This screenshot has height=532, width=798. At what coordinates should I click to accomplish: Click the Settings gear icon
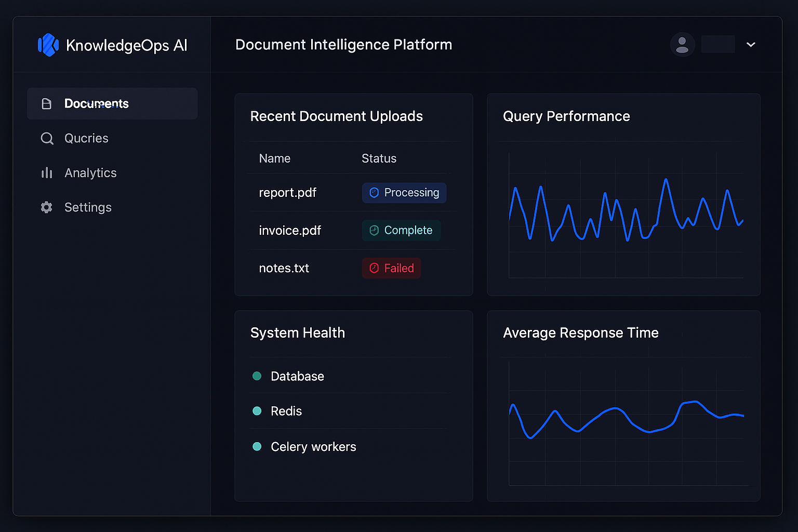click(47, 207)
